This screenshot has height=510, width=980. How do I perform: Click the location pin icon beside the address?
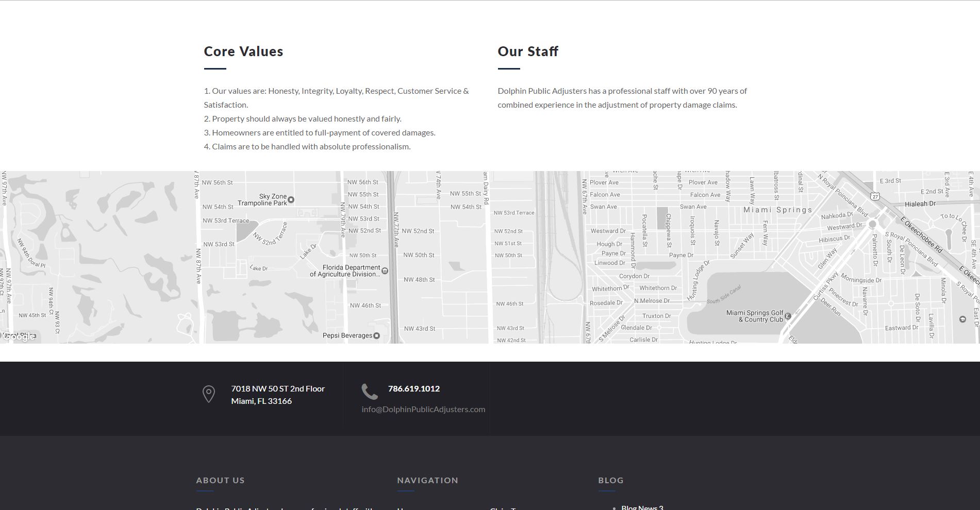click(x=208, y=394)
